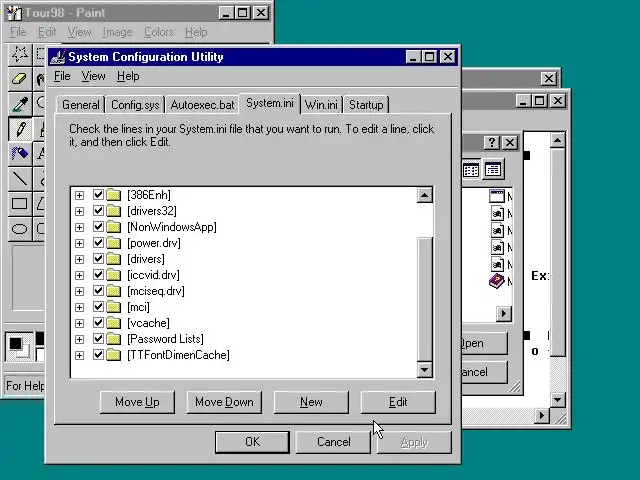Image resolution: width=640 pixels, height=480 pixels.
Task: Click the Open button in the background dialog
Action: coord(484,343)
